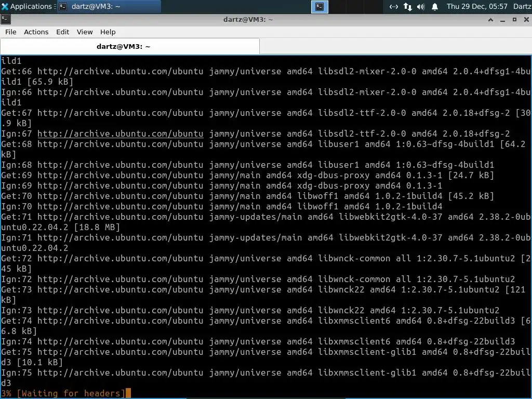Image resolution: width=532 pixels, height=399 pixels.
Task: Click 'xdg-dbus-proxy' on the Get:69 line
Action: click(333, 176)
